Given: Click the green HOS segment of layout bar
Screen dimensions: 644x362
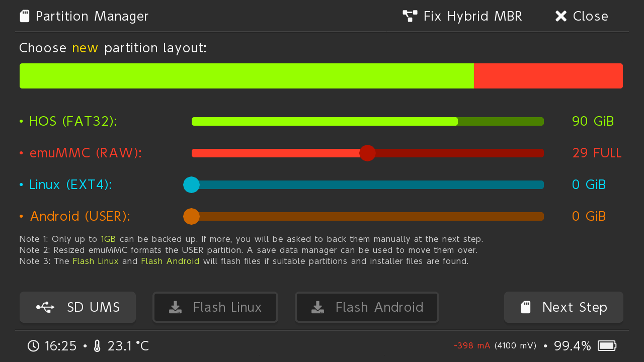Looking at the screenshot, I should (247, 76).
